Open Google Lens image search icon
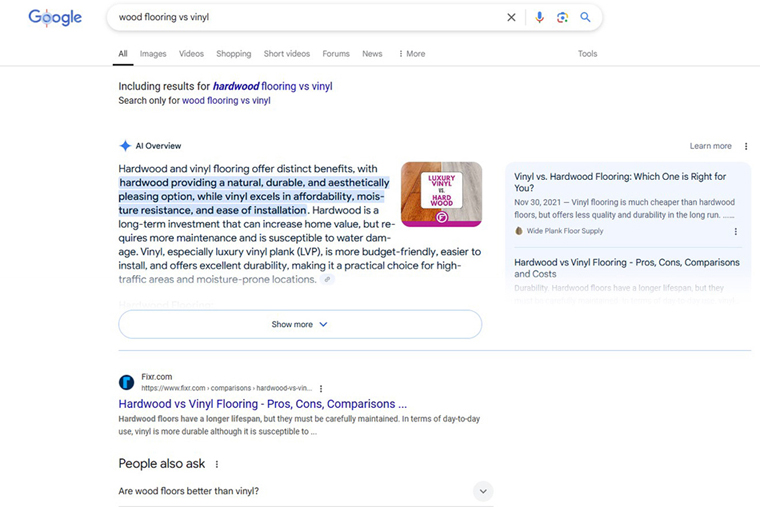This screenshot has width=760, height=507. pyautogui.click(x=562, y=17)
